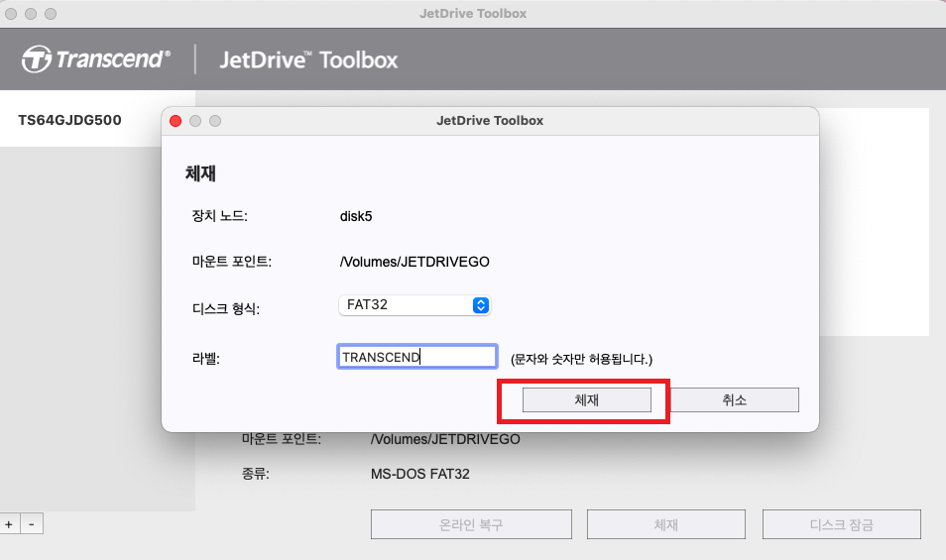Cancel with the 취소 button
The height and width of the screenshot is (560, 946).
734,400
